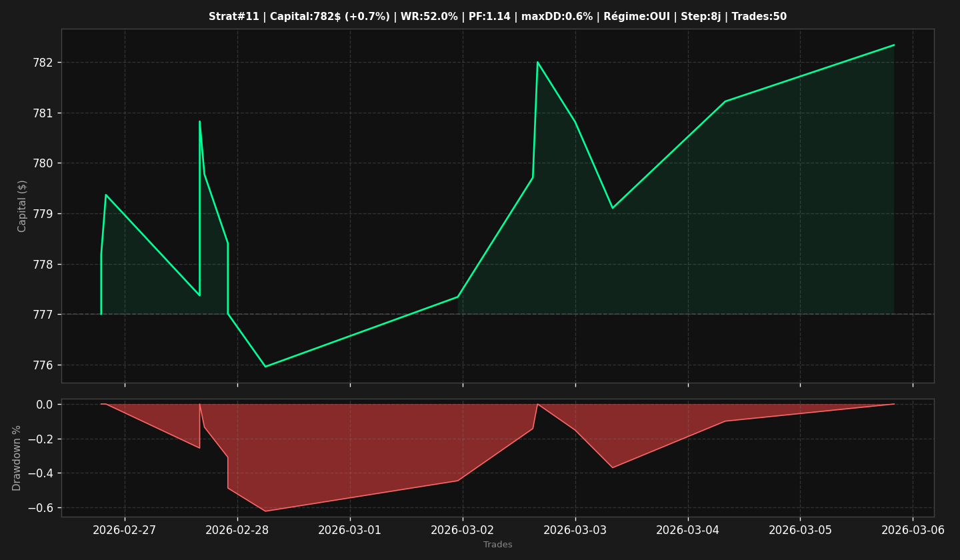Click the 2026-03-03 date label

click(x=575, y=531)
